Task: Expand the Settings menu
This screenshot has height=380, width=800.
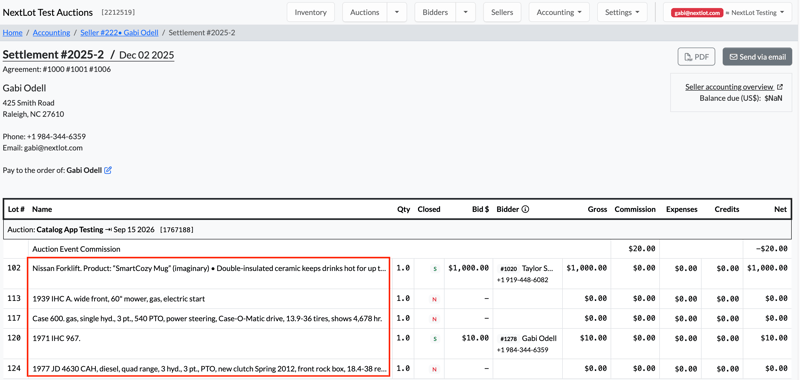Action: (x=622, y=12)
